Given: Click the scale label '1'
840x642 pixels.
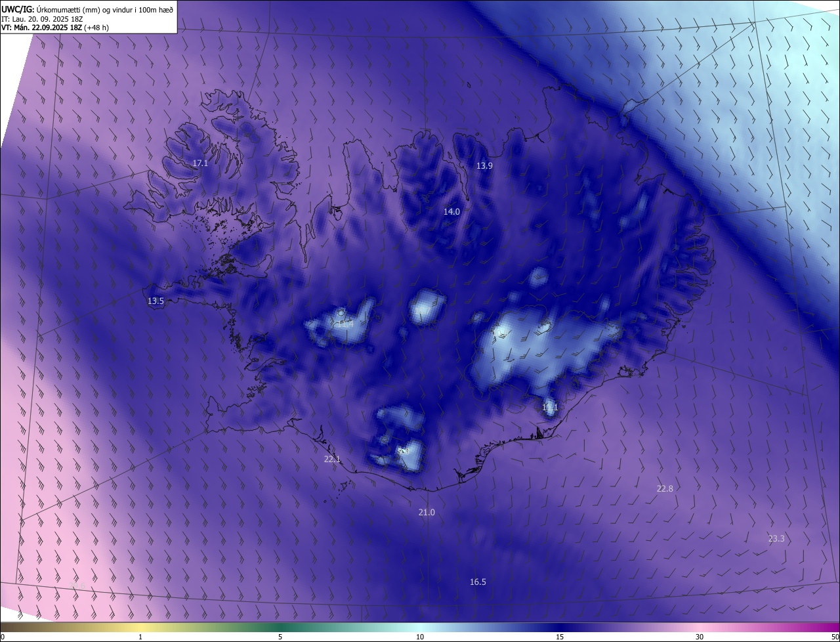Looking at the screenshot, I should [x=140, y=637].
